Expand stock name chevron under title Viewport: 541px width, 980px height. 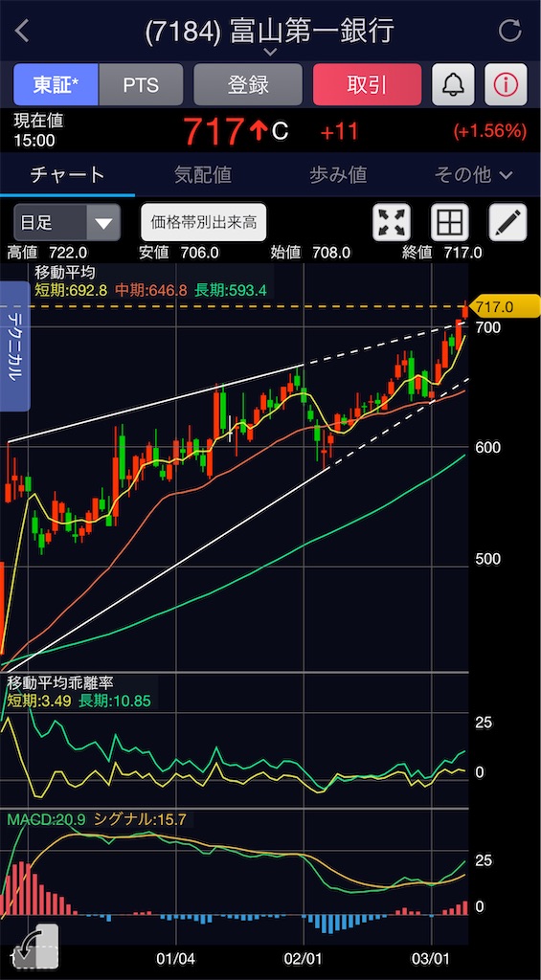(x=270, y=52)
